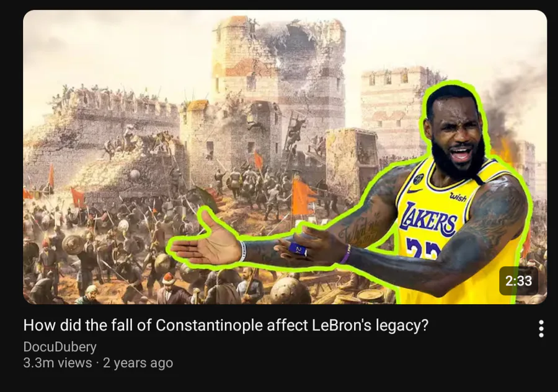Click the '2 years ago' upload date
Screen dimensions: 558x392
click(x=138, y=363)
